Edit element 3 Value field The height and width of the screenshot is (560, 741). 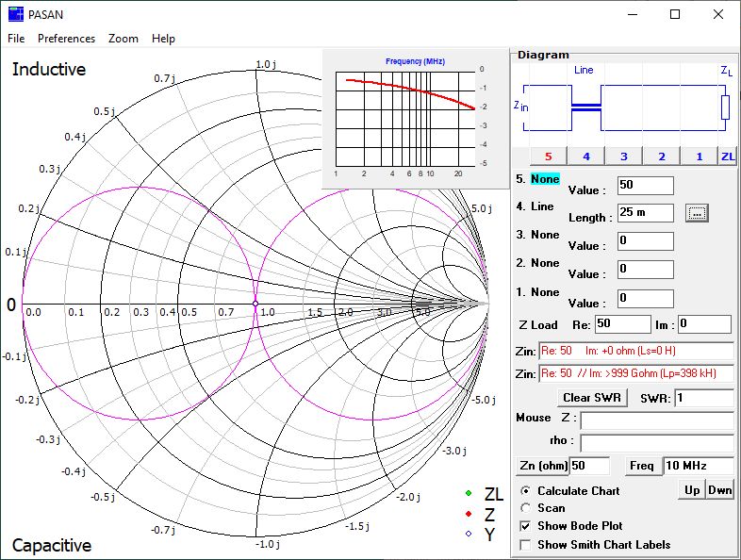[646, 241]
